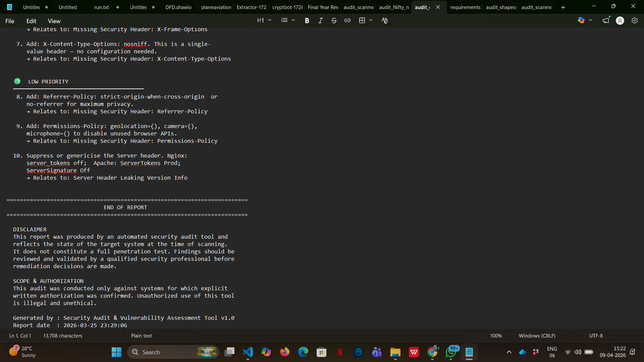Expand the list style dropdown
Viewport: 644px width, 362px height.
[x=288, y=20]
